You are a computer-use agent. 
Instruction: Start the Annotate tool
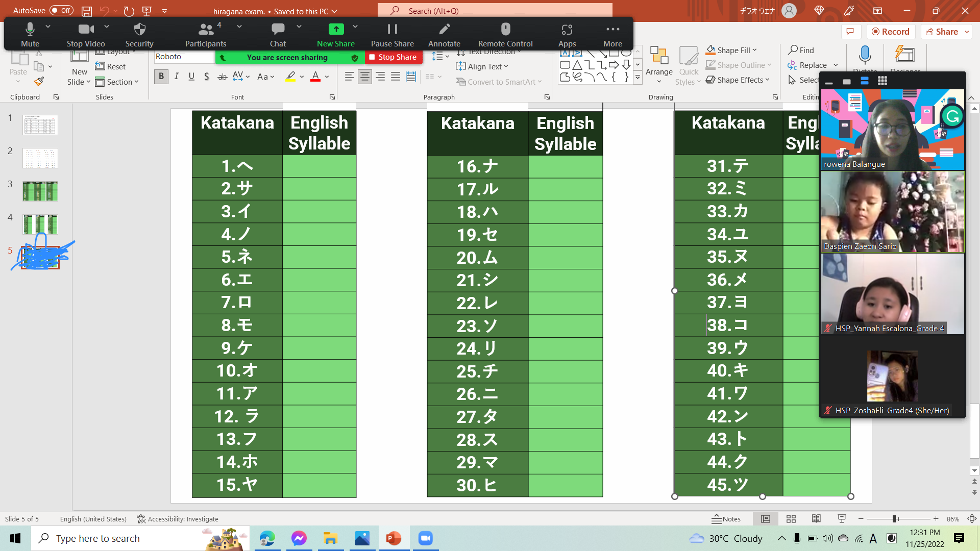tap(444, 34)
